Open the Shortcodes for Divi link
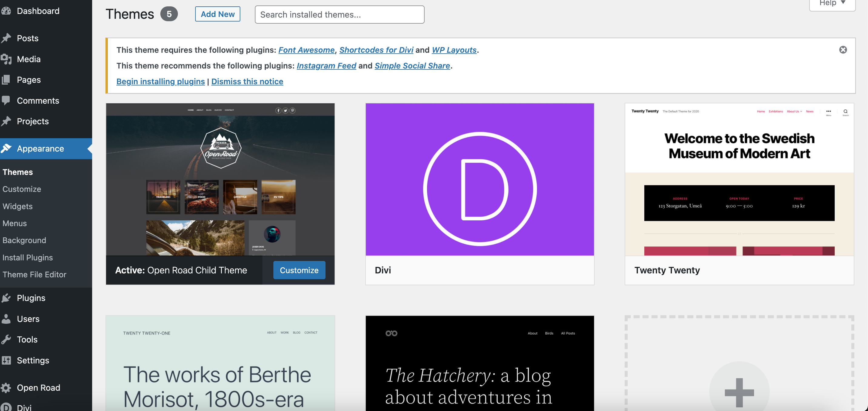This screenshot has height=411, width=868. pyautogui.click(x=376, y=50)
